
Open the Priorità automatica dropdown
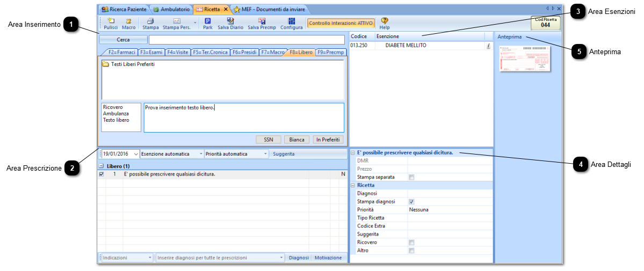coord(265,154)
